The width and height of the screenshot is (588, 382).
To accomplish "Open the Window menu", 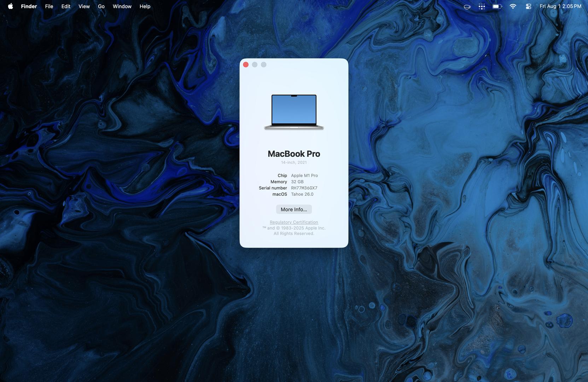I will pyautogui.click(x=122, y=6).
